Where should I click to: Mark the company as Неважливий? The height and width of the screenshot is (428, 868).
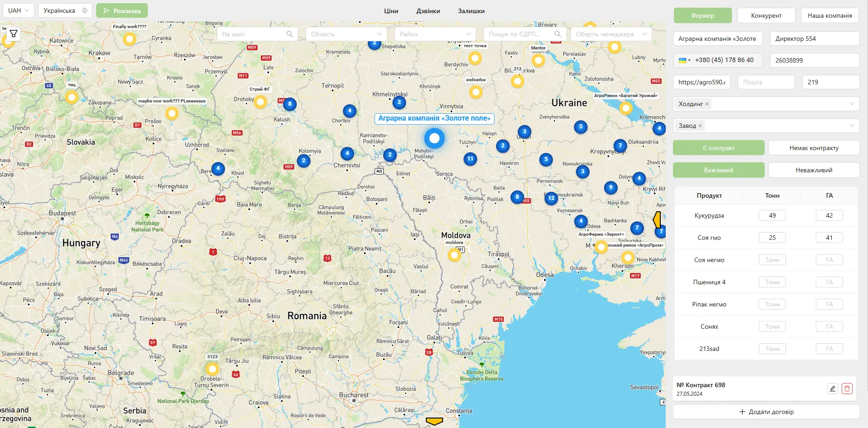814,170
